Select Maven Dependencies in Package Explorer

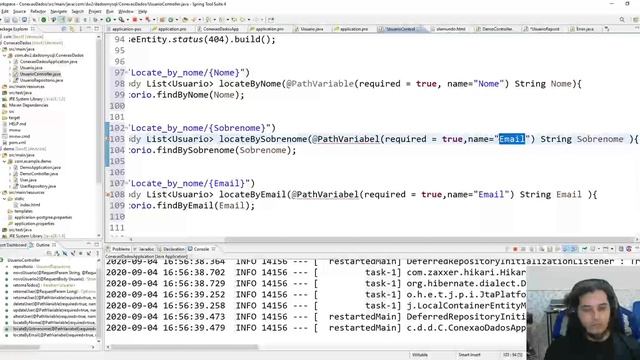[x=28, y=105]
